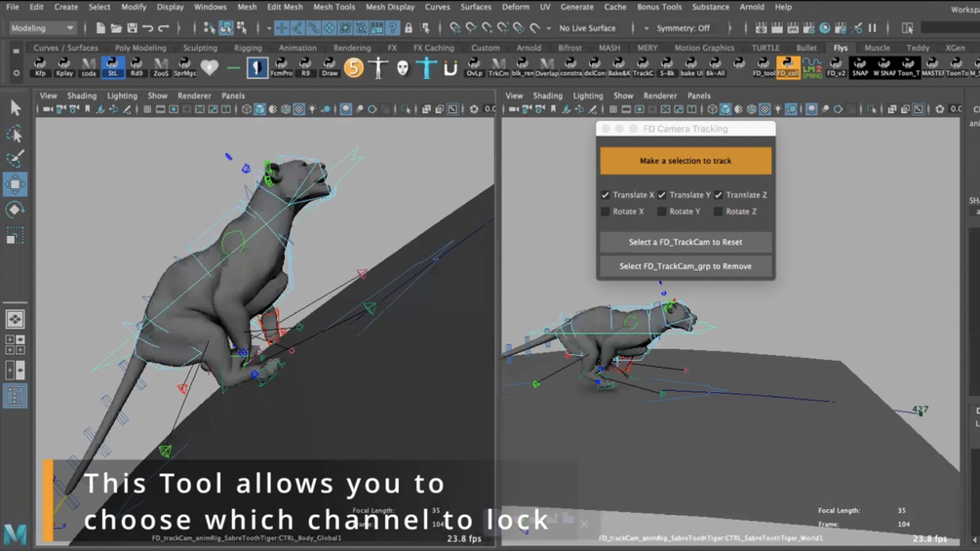Click the cyan T-pose figure icon
Viewport: 980px width, 551px height.
tap(426, 67)
